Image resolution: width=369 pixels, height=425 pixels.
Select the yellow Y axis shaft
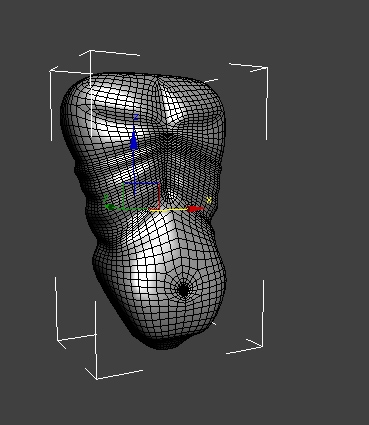click(x=169, y=210)
